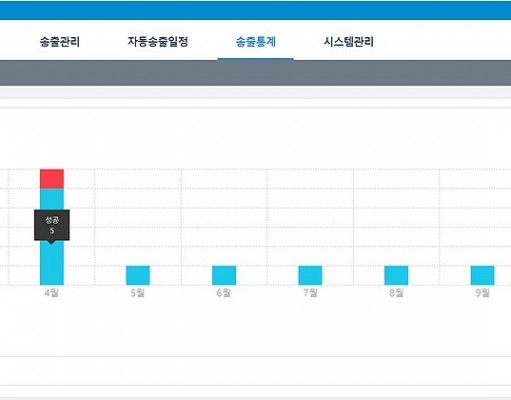
Task: Click the 6월 axis label
Action: pyautogui.click(x=224, y=293)
